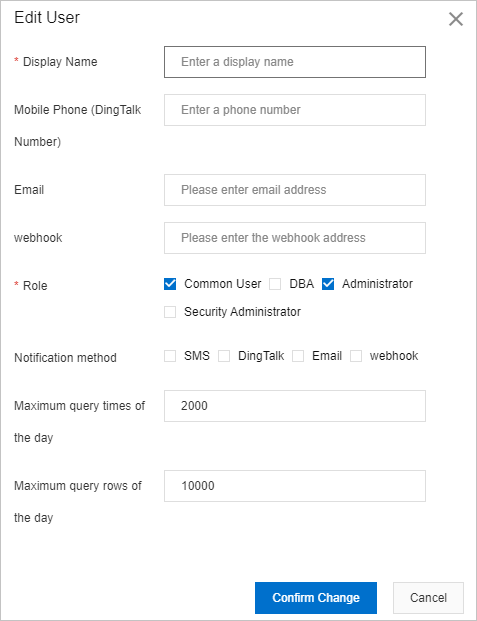Uncheck the Common User role checkbox
477x621 pixels.
point(170,284)
